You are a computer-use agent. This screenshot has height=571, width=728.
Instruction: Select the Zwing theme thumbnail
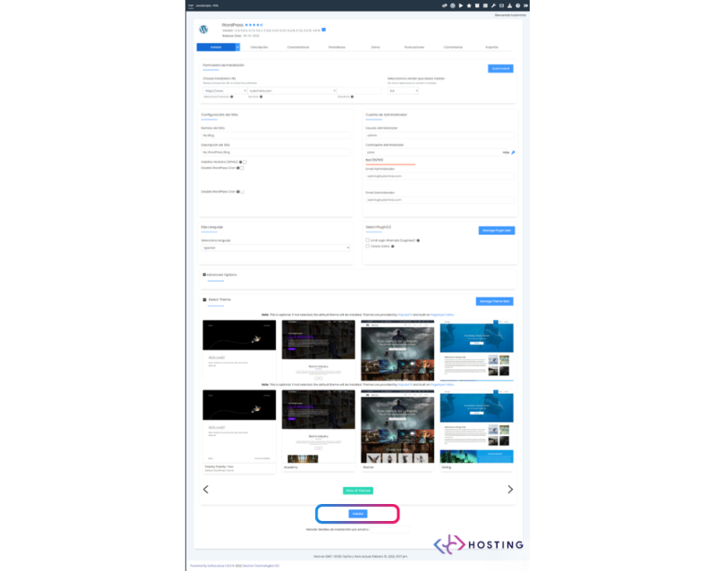(x=476, y=429)
